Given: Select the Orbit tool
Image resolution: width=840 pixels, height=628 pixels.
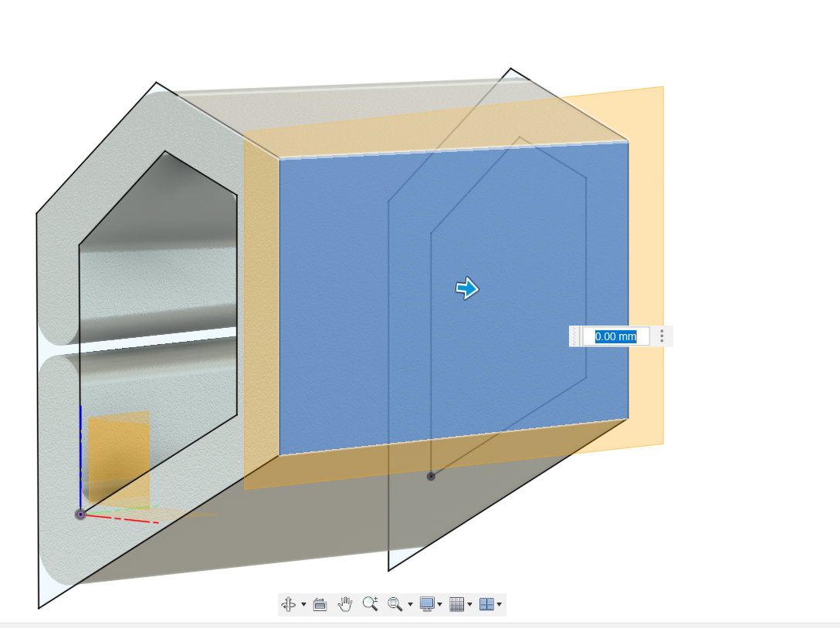Looking at the screenshot, I should pyautogui.click(x=290, y=604).
